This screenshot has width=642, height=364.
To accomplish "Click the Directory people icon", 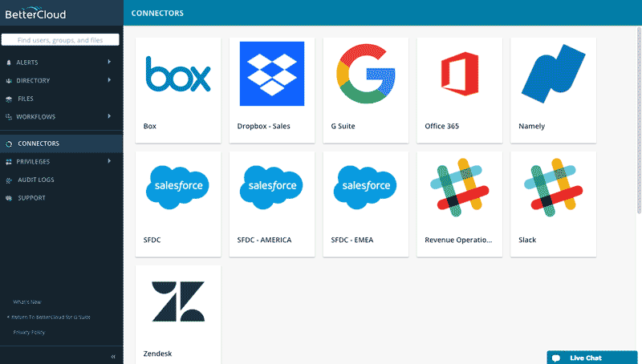I will coord(9,81).
